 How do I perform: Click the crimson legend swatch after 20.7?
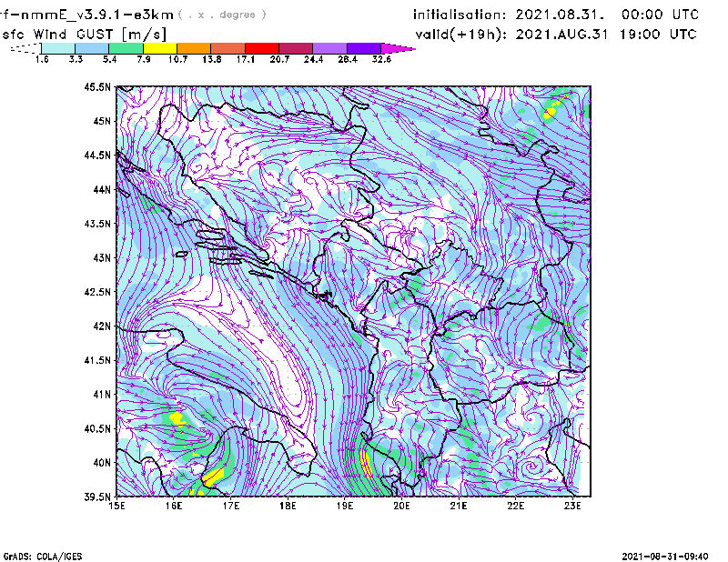(x=296, y=48)
